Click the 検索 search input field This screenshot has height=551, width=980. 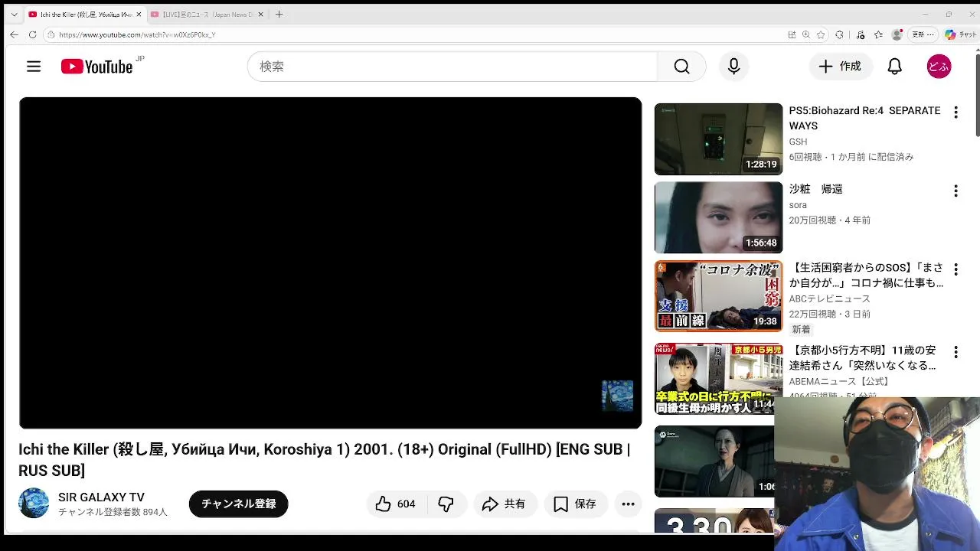tap(452, 67)
